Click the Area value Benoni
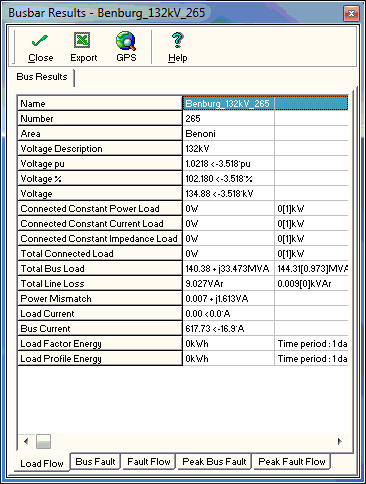 coord(228,133)
